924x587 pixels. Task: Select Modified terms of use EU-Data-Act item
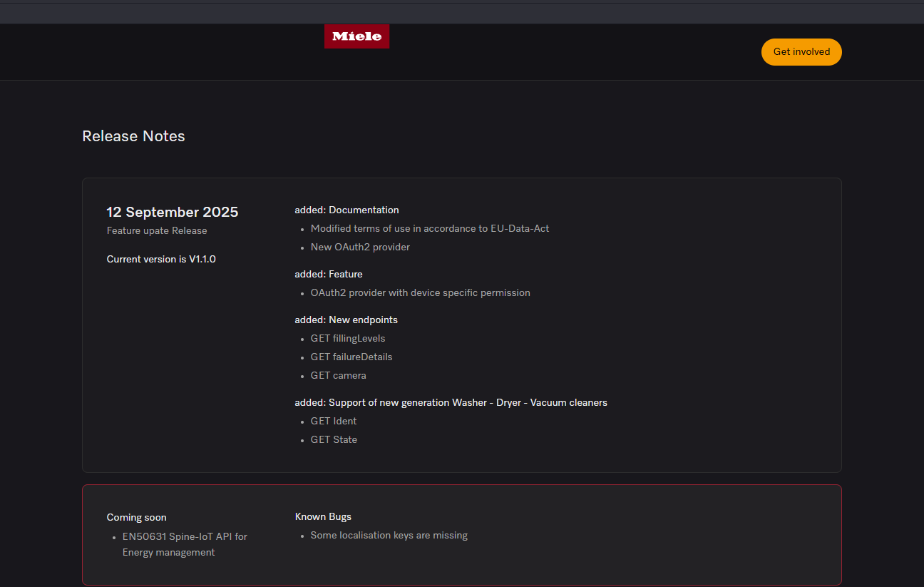[430, 228]
